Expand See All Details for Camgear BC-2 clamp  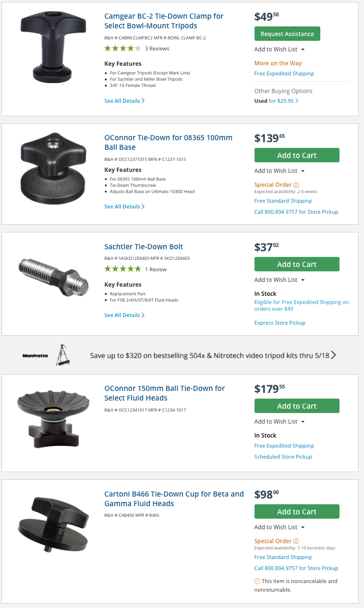[x=124, y=101]
